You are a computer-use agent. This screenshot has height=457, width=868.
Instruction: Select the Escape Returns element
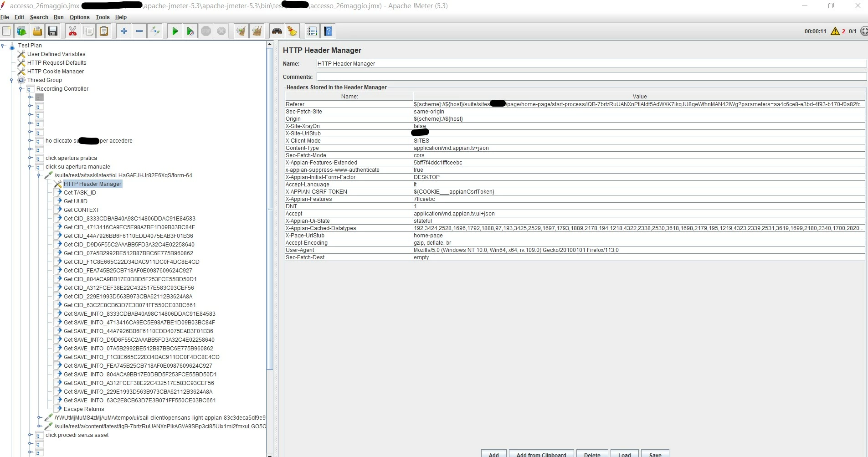84,409
